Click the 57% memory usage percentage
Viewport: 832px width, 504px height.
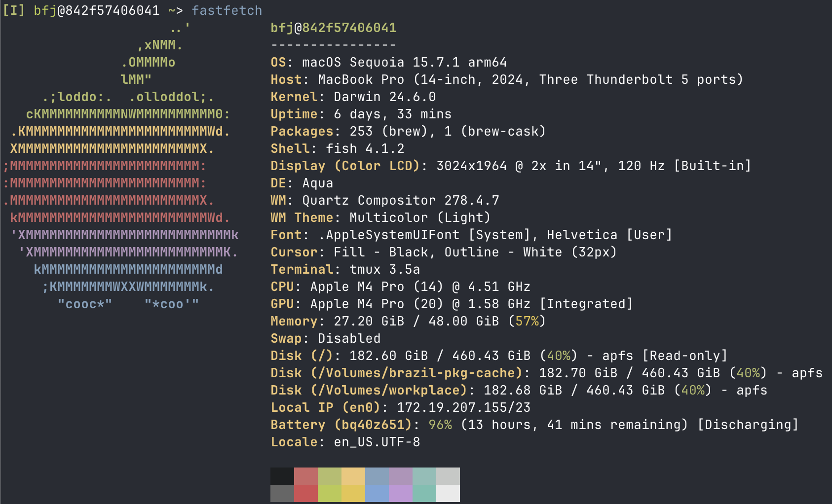click(527, 321)
